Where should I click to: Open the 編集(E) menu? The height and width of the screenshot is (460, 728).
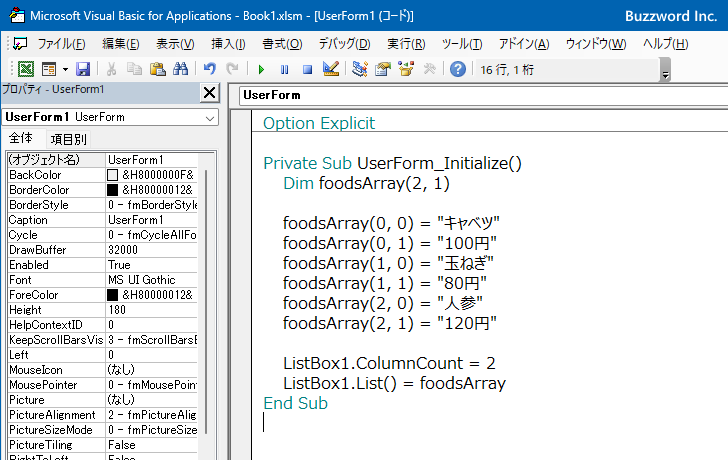tap(121, 44)
